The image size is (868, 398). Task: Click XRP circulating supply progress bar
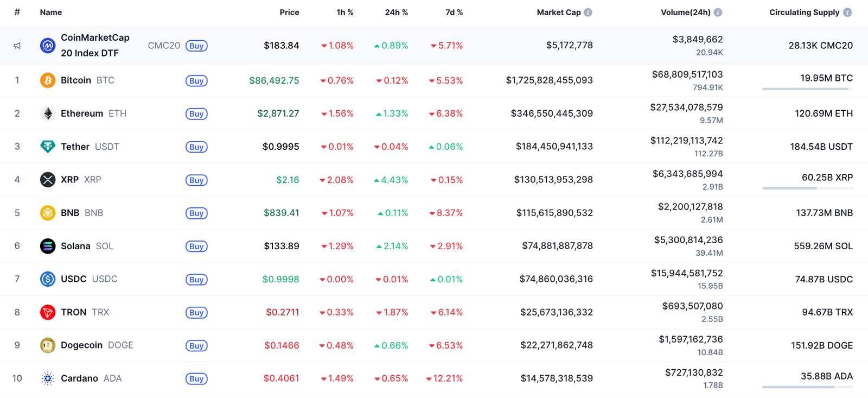tap(807, 188)
